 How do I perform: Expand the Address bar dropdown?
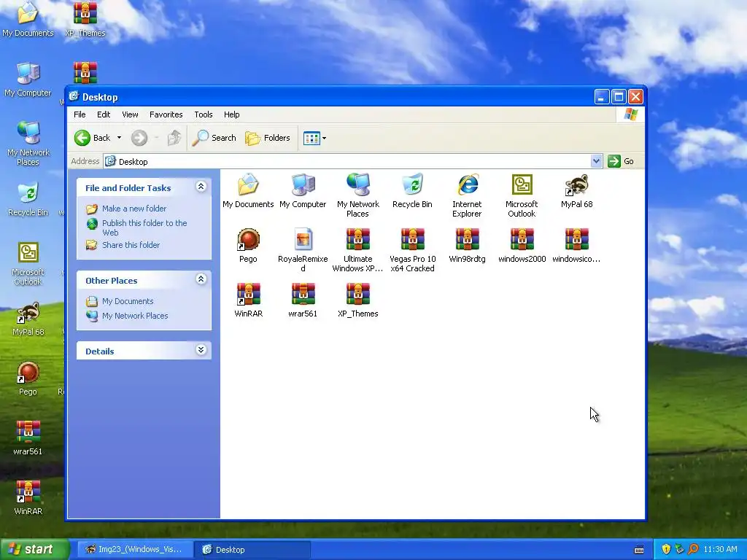(596, 161)
